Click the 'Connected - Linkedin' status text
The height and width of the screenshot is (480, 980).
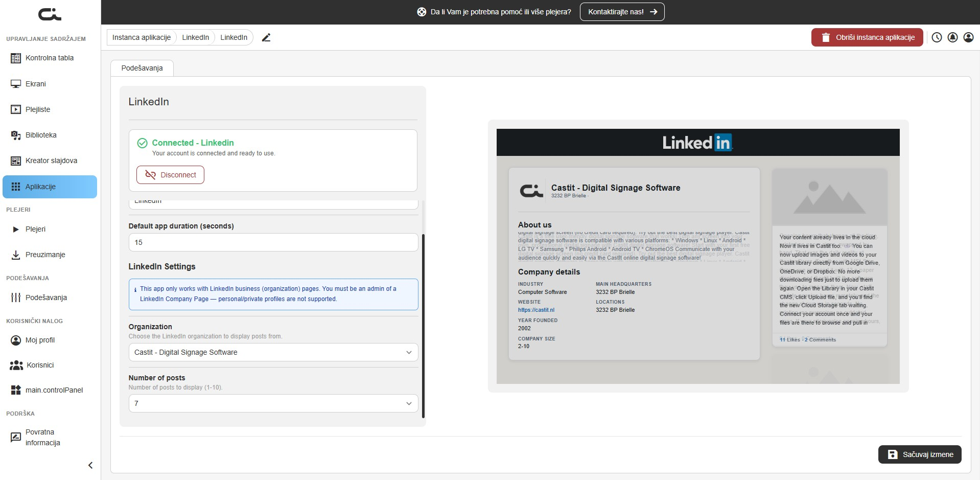coord(193,143)
